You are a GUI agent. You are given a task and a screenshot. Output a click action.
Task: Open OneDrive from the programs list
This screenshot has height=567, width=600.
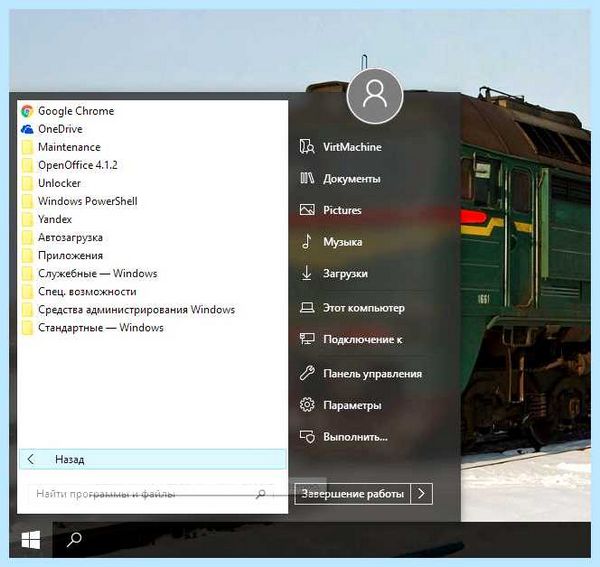click(x=152, y=129)
